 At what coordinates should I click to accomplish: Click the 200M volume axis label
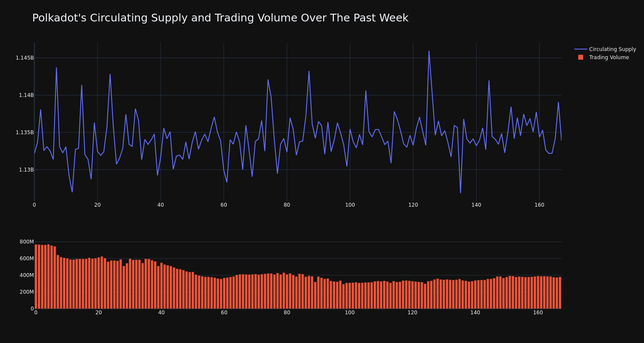click(27, 292)
